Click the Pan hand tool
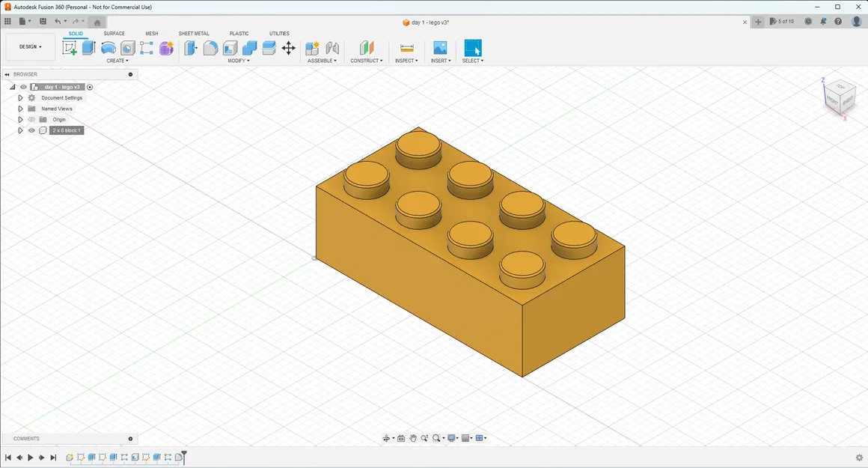Viewport: 868px width, 468px height. 413,438
